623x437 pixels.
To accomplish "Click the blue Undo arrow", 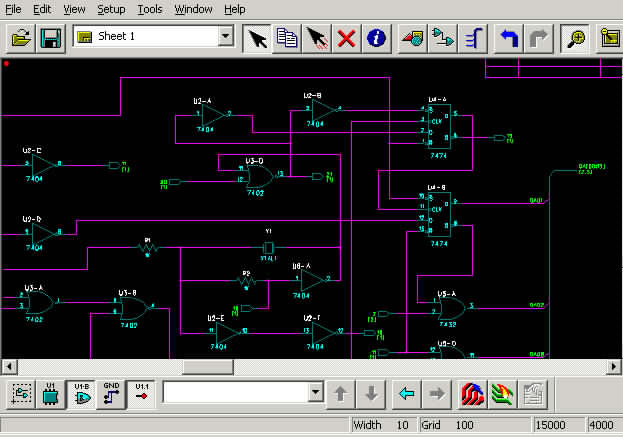I will point(509,38).
